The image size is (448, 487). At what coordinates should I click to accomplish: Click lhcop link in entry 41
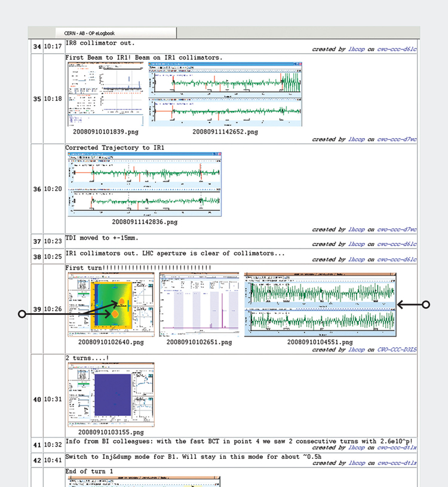[x=356, y=448]
